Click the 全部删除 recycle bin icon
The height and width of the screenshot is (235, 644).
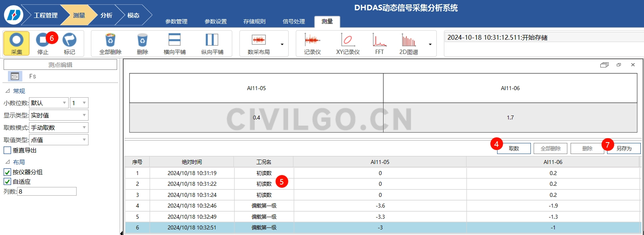[110, 40]
